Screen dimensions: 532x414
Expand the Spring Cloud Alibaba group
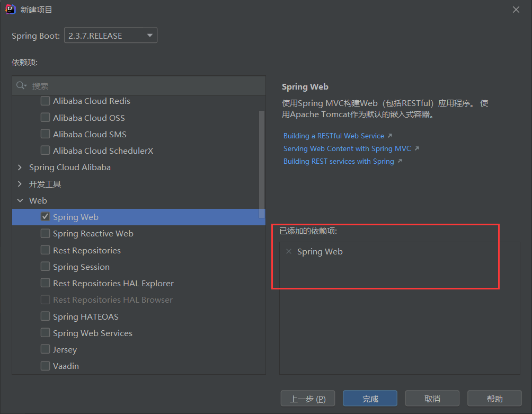[x=20, y=168]
